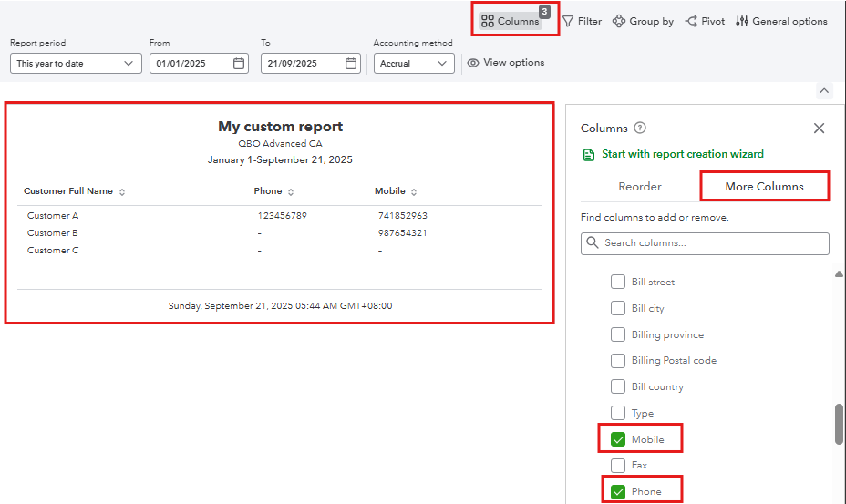This screenshot has width=846, height=504.
Task: Switch to the More Columns tab
Action: pos(764,186)
